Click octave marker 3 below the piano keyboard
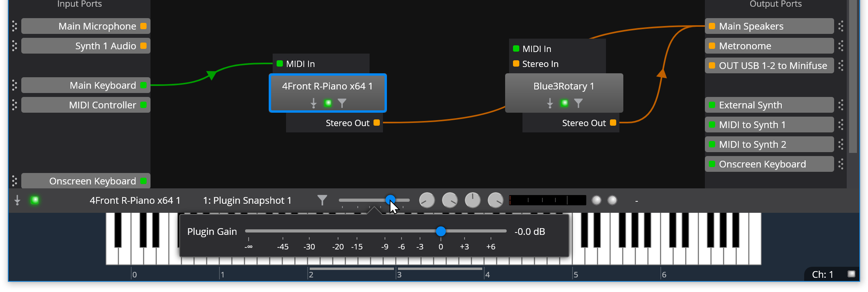 [399, 275]
